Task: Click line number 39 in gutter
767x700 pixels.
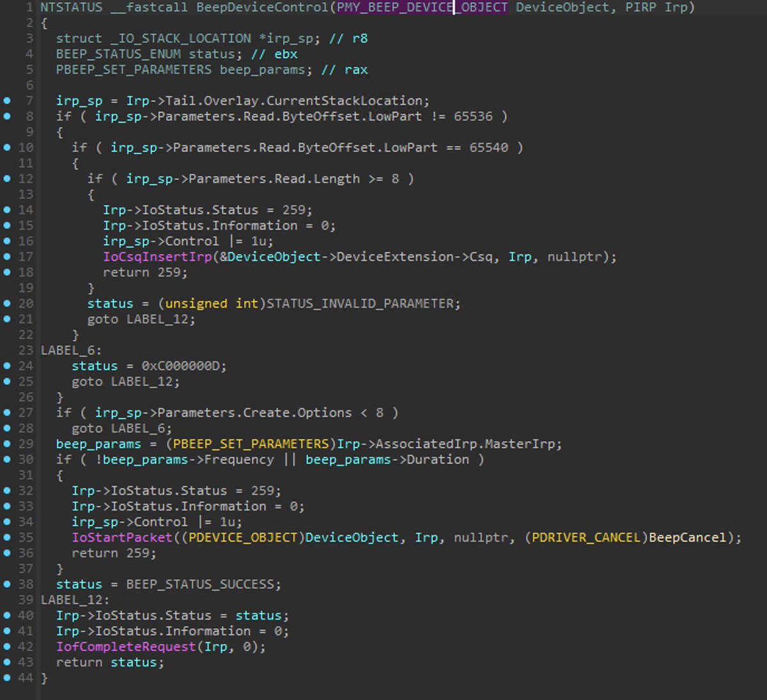Action: [x=26, y=600]
